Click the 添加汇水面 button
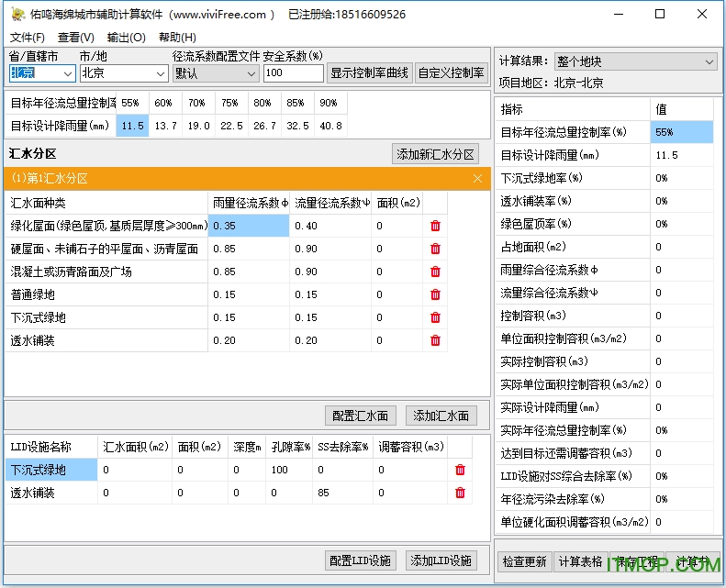Screen dimensions: 726x588 441,416
